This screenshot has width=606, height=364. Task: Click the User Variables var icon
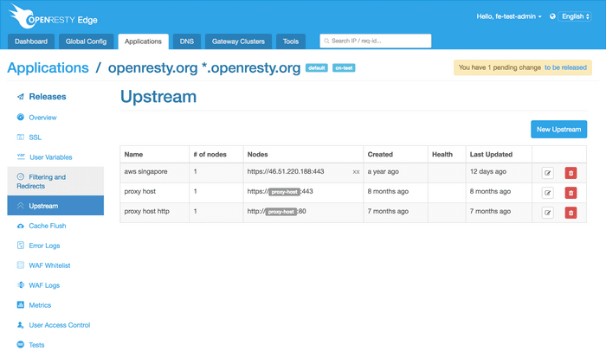(21, 156)
